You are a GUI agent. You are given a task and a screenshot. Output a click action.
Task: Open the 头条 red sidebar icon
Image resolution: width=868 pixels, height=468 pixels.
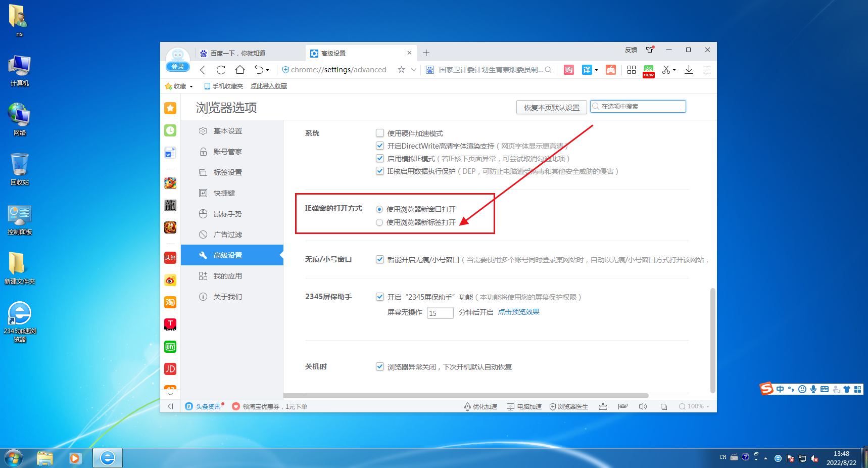[x=170, y=258]
